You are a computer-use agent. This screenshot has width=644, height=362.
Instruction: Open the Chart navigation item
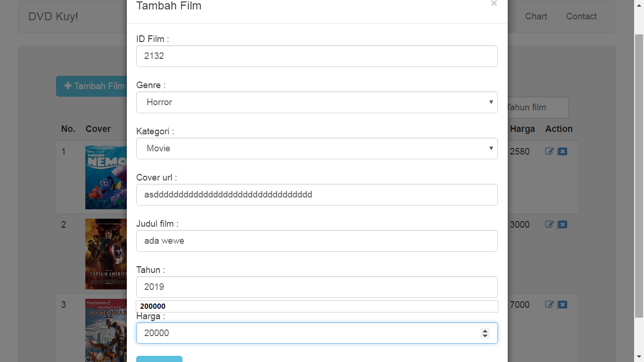(x=536, y=16)
